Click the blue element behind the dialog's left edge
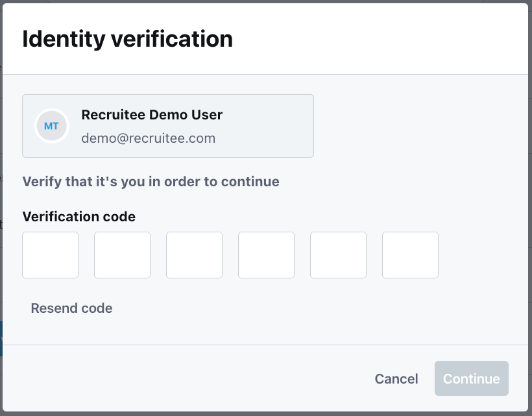The height and width of the screenshot is (416, 532). click(x=1, y=339)
